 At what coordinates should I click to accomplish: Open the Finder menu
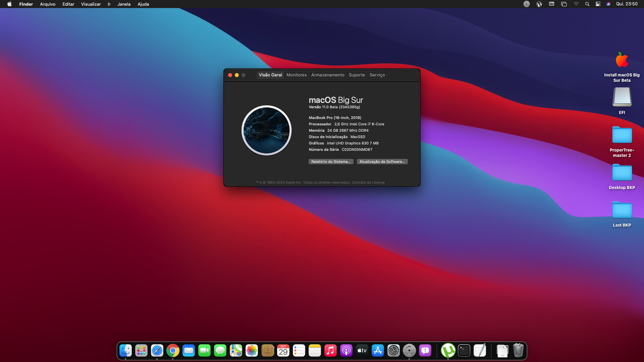pos(26,4)
